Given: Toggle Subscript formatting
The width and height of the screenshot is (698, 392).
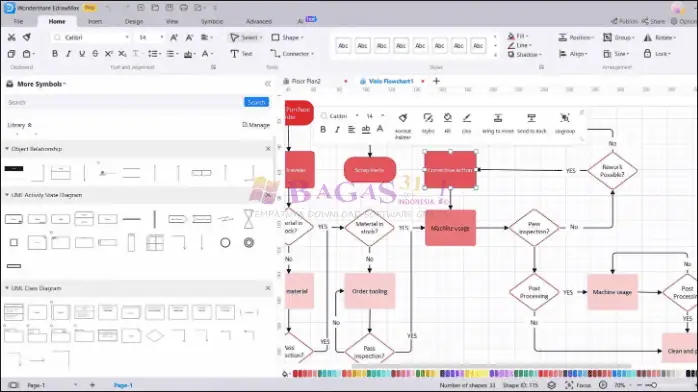Looking at the screenshot, I should pyautogui.click(x=122, y=54).
